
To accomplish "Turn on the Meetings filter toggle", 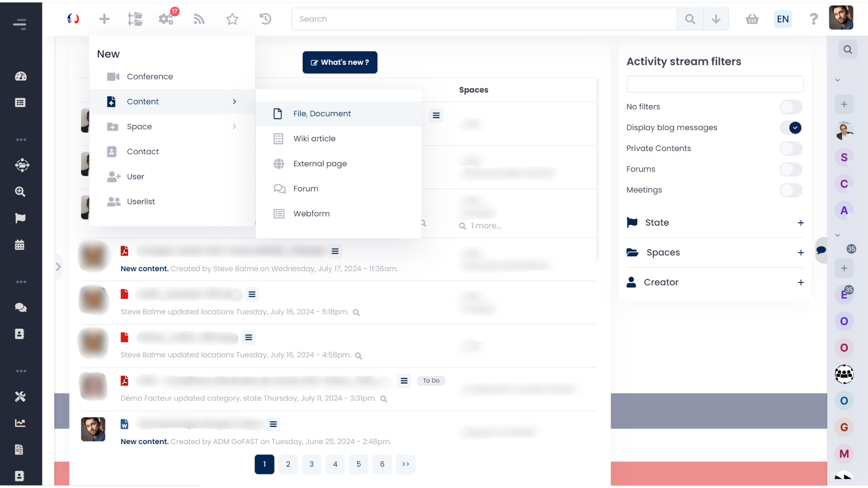I will tap(791, 190).
